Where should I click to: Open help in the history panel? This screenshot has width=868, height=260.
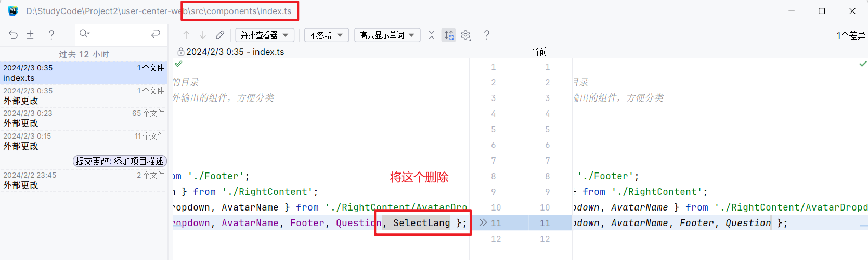click(51, 34)
